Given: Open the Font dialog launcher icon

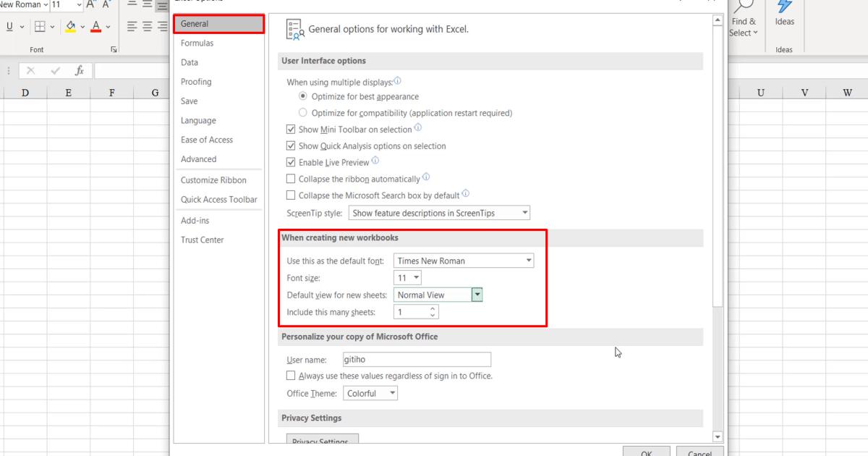Looking at the screenshot, I should (x=113, y=48).
